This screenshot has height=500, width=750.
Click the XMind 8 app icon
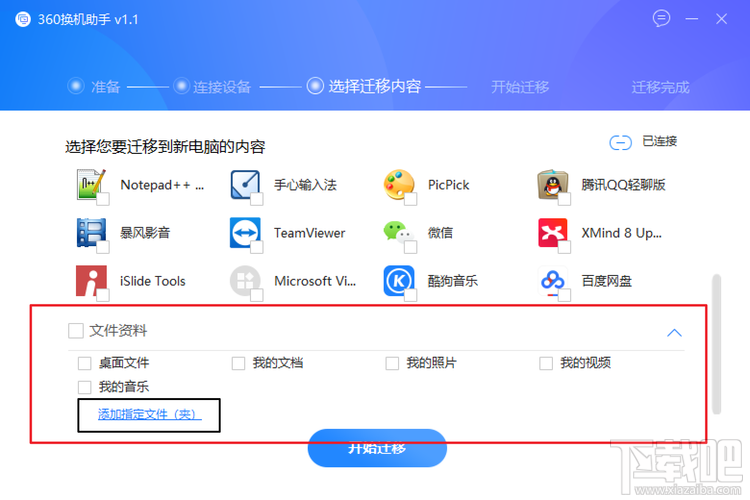pyautogui.click(x=552, y=233)
